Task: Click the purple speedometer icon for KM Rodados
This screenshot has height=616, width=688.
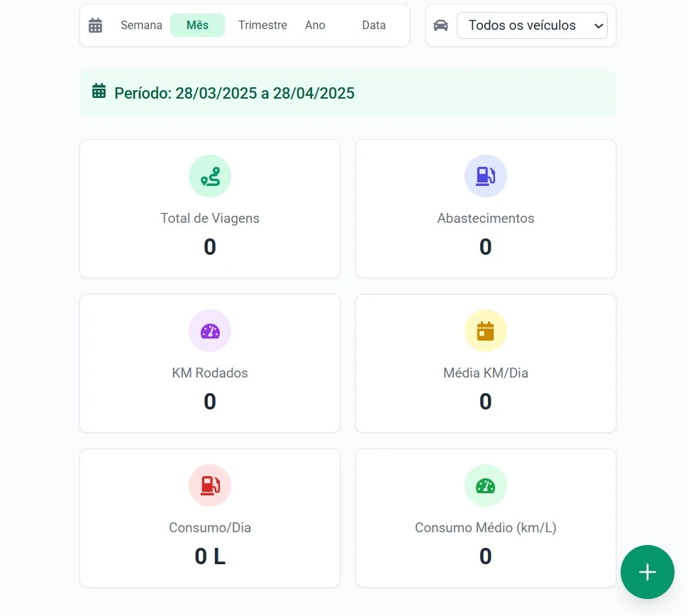Action: click(x=210, y=331)
